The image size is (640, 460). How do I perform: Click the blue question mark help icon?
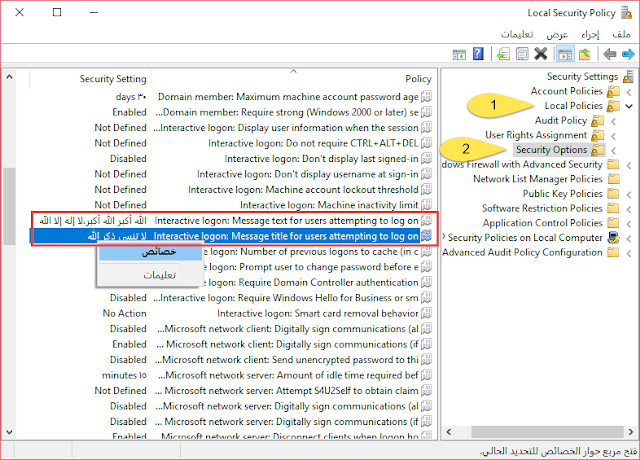(478, 54)
